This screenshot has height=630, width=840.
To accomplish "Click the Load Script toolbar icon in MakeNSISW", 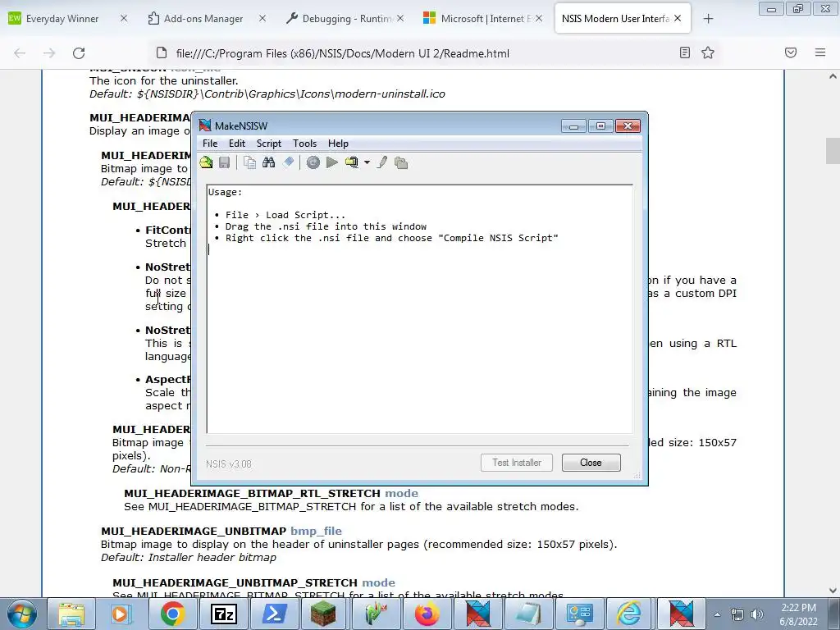I will (x=206, y=162).
